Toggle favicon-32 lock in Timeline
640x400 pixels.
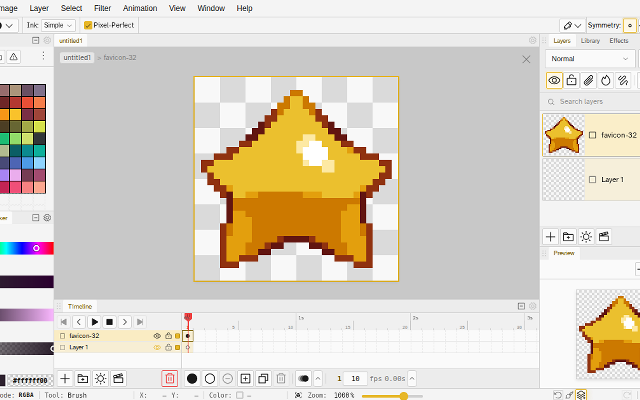point(168,336)
